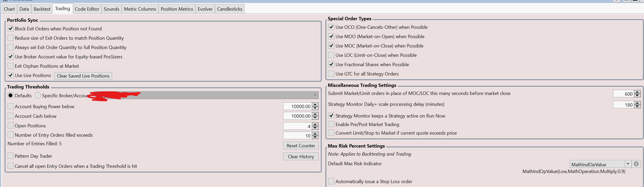This screenshot has height=187, width=644.
Task: Decrease Entry Orders filled exceeds value
Action: (315, 137)
